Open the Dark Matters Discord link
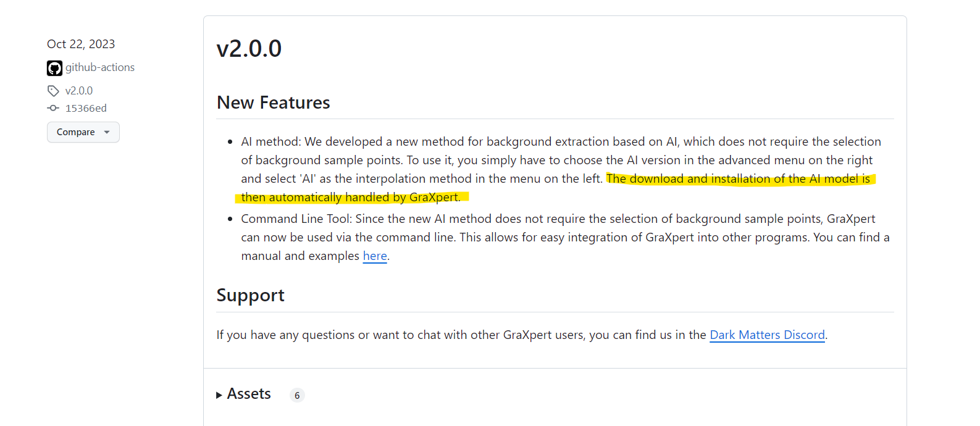This screenshot has width=980, height=426. pos(767,335)
